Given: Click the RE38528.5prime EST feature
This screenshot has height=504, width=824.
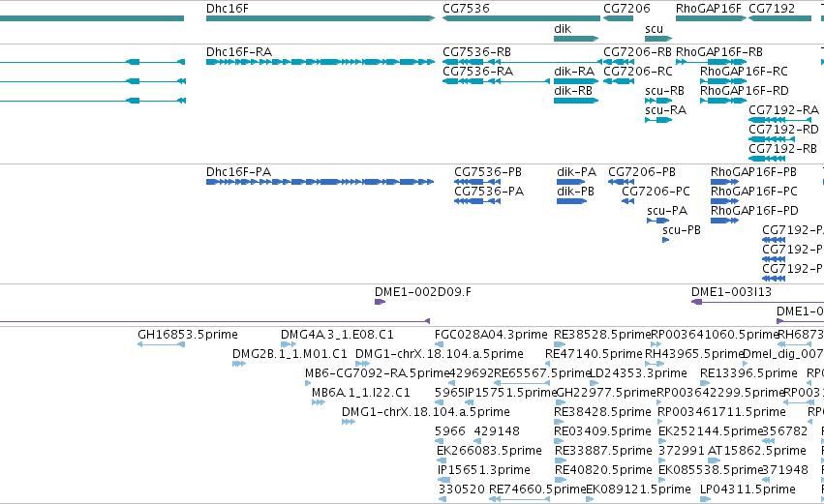Looking at the screenshot, I should 560,344.
